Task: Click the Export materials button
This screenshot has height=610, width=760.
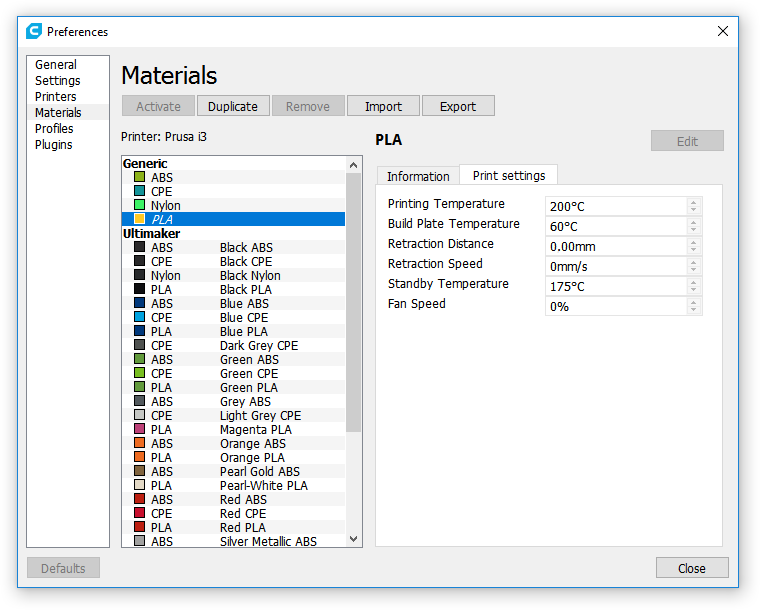Action: (x=458, y=106)
